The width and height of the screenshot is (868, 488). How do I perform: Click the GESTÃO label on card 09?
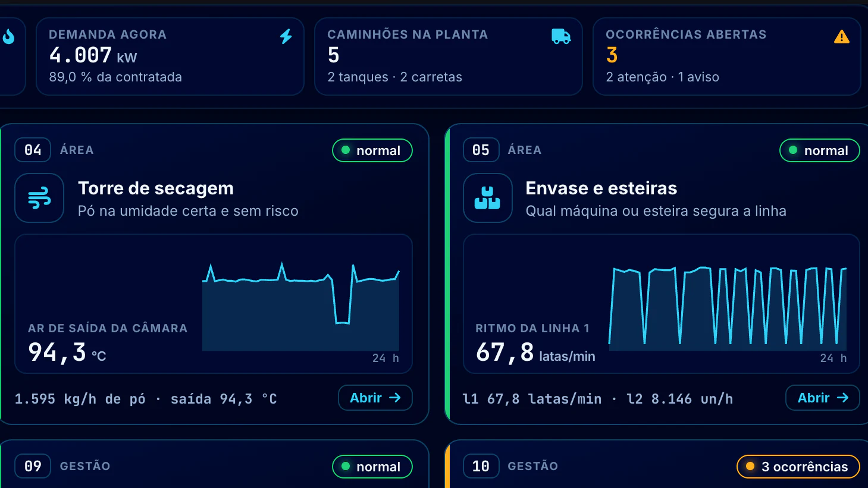click(x=85, y=466)
